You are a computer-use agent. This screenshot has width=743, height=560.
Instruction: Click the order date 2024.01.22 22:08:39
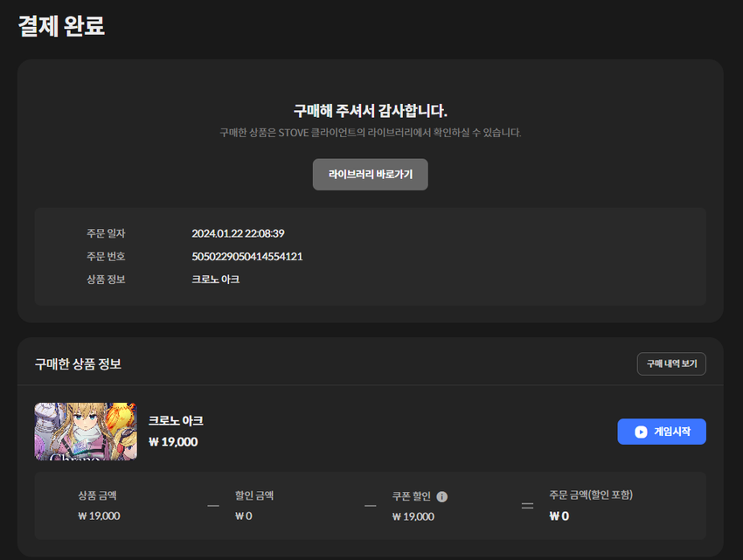pyautogui.click(x=238, y=233)
